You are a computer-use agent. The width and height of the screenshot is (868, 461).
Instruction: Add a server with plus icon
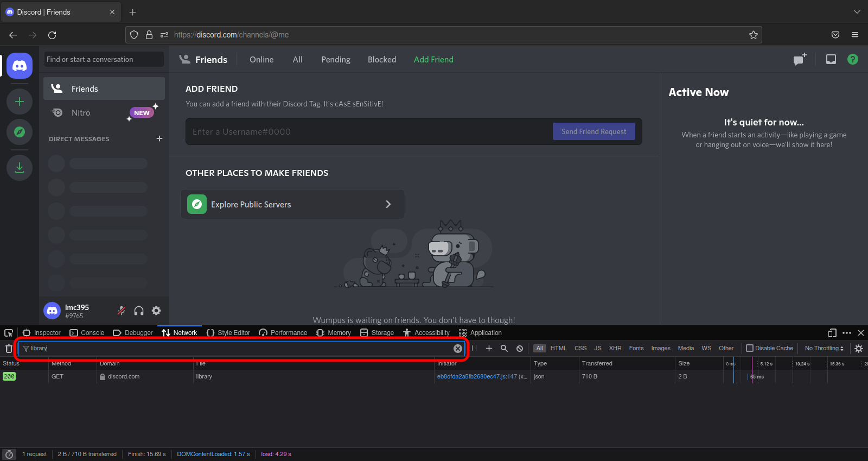pos(20,102)
